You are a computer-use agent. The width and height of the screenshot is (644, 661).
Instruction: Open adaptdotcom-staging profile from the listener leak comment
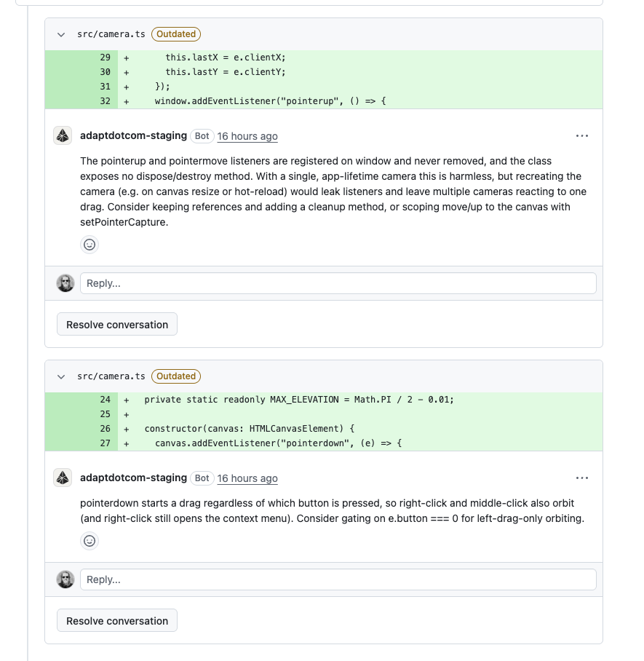(x=133, y=135)
